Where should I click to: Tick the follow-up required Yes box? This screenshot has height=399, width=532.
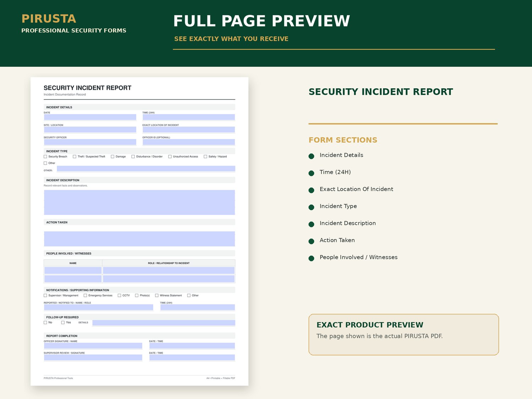pyautogui.click(x=63, y=322)
